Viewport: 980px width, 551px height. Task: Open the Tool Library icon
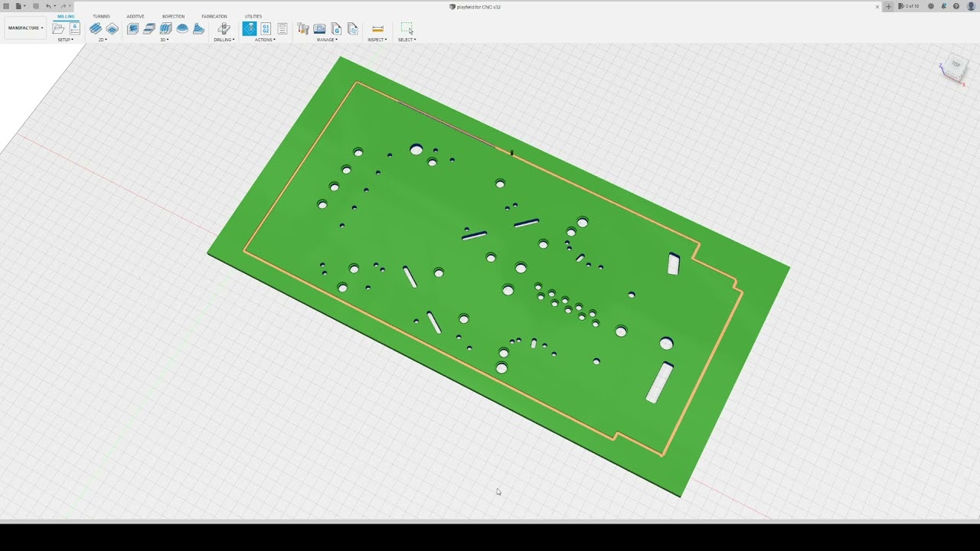coord(303,29)
